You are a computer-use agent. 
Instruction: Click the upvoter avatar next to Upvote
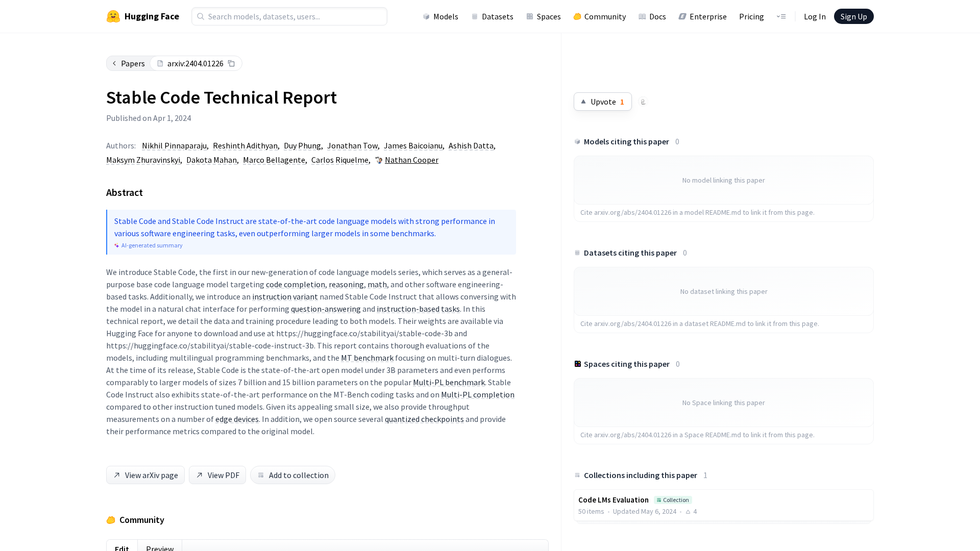tap(643, 102)
